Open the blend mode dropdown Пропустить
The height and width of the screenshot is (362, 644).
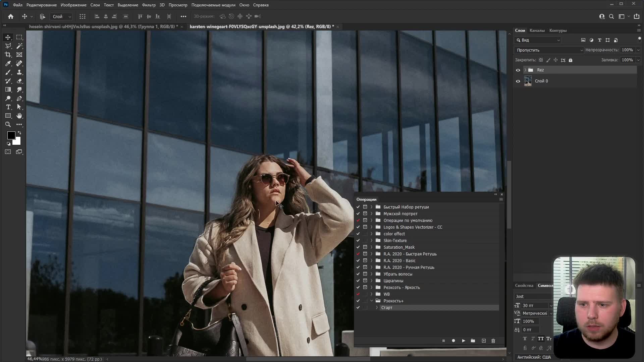tap(549, 50)
